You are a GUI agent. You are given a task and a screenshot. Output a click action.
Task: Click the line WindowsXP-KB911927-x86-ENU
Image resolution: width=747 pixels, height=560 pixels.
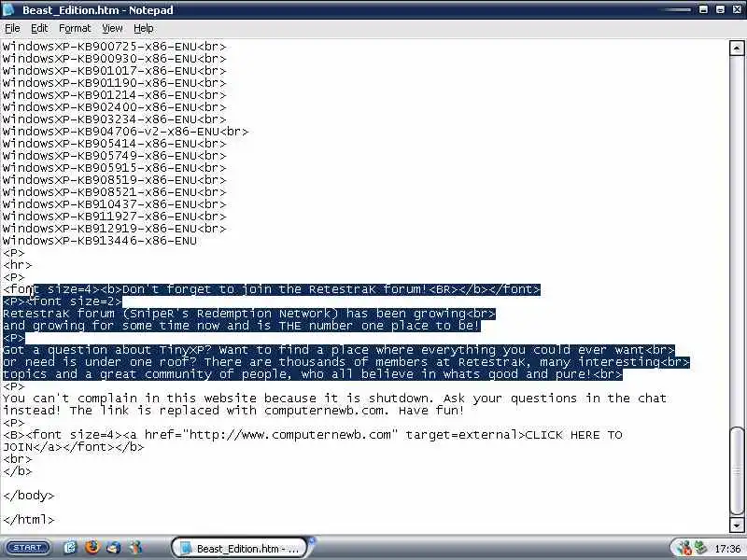pyautogui.click(x=114, y=217)
